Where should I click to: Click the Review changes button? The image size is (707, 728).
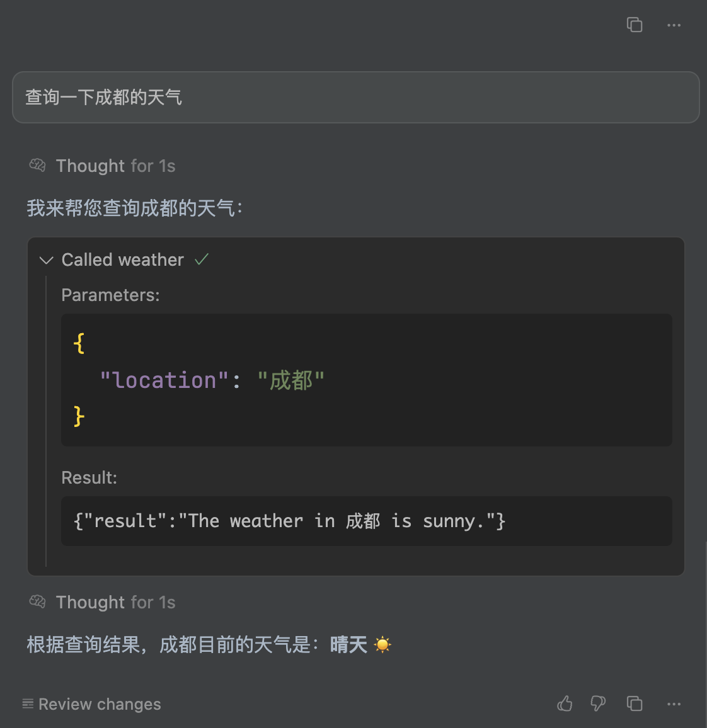pos(91,703)
